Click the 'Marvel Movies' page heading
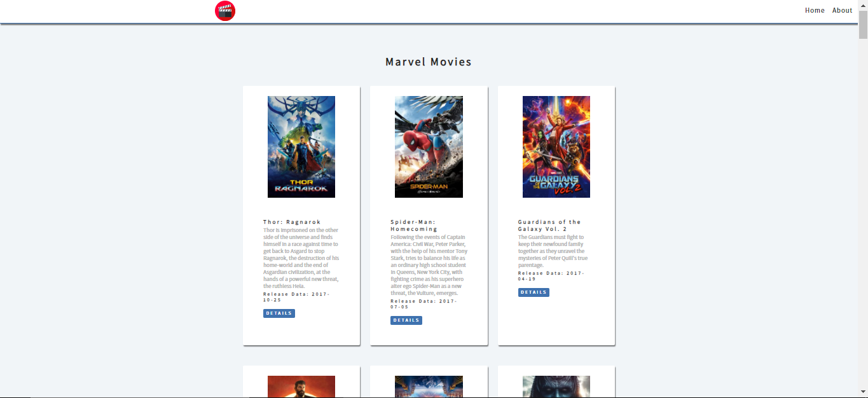Screen dimensions: 868x398 [429, 62]
